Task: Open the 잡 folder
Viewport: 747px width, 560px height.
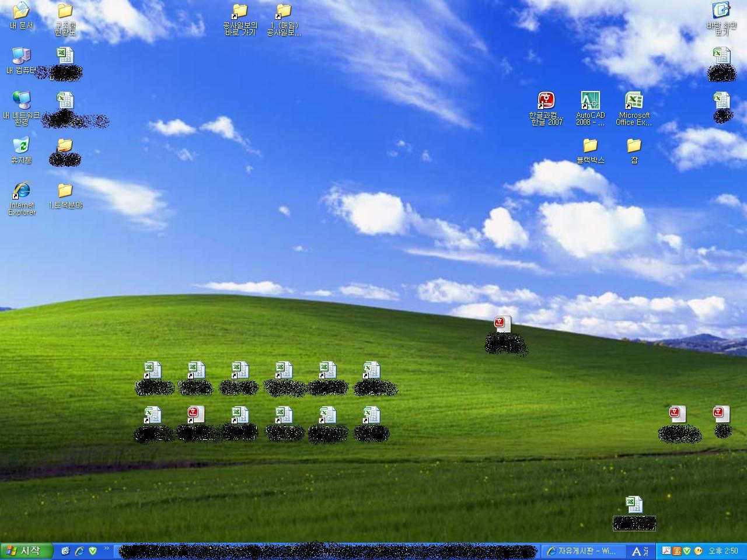Action: tap(634, 150)
